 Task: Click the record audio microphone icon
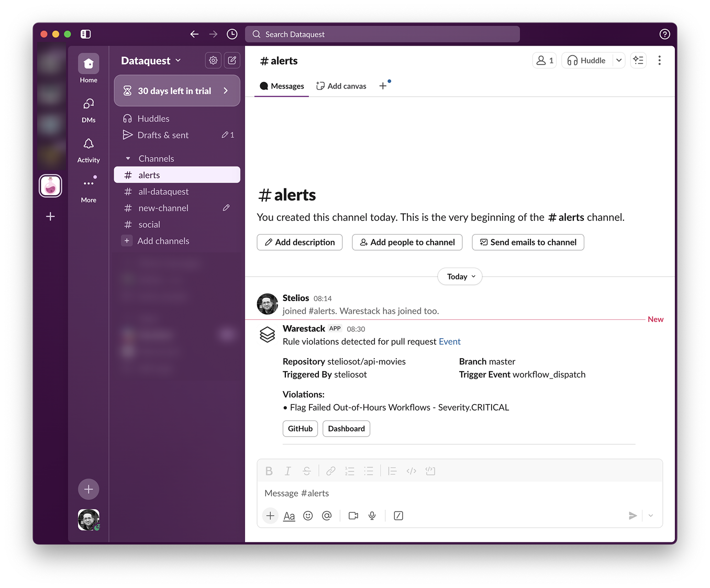coord(372,516)
